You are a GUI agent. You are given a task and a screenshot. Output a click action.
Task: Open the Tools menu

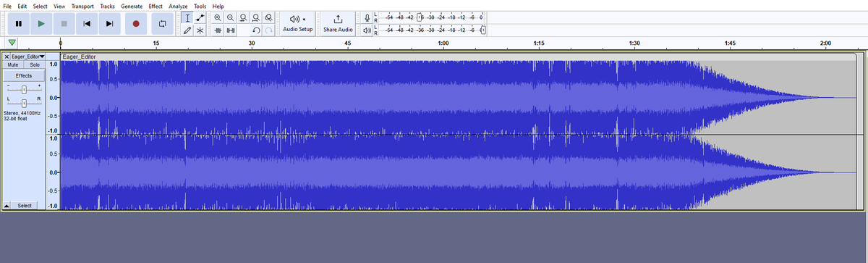pos(200,6)
